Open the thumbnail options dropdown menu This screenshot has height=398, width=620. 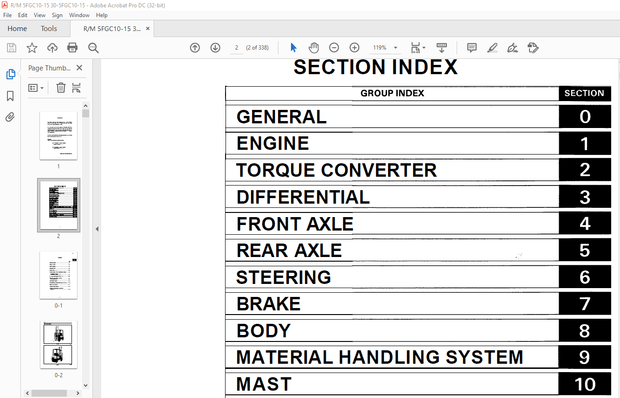[36, 88]
